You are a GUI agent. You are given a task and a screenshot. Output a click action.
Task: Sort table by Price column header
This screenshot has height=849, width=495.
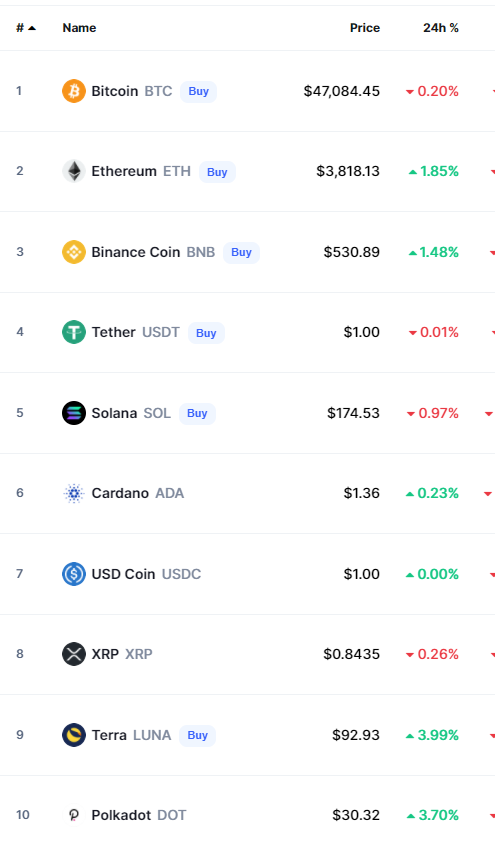[364, 28]
